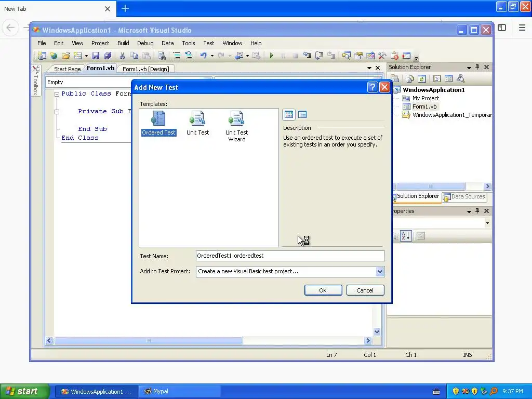Click the Undo arrow icon
Screen dimensions: 532x399
(x=203, y=55)
